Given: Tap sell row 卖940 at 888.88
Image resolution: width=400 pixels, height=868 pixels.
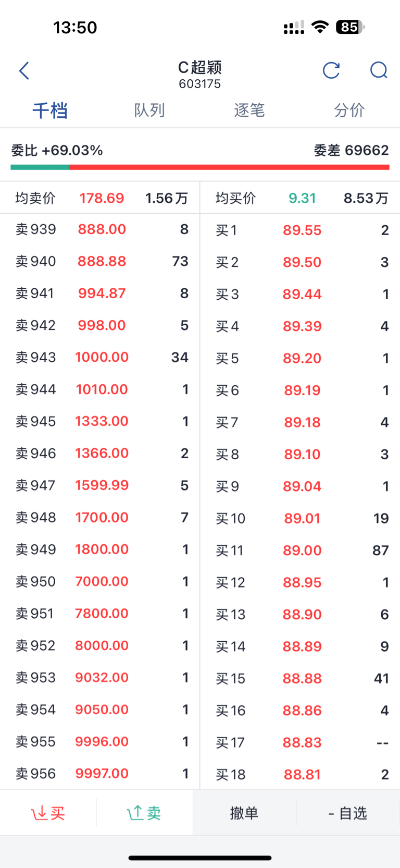Looking at the screenshot, I should (x=102, y=261).
